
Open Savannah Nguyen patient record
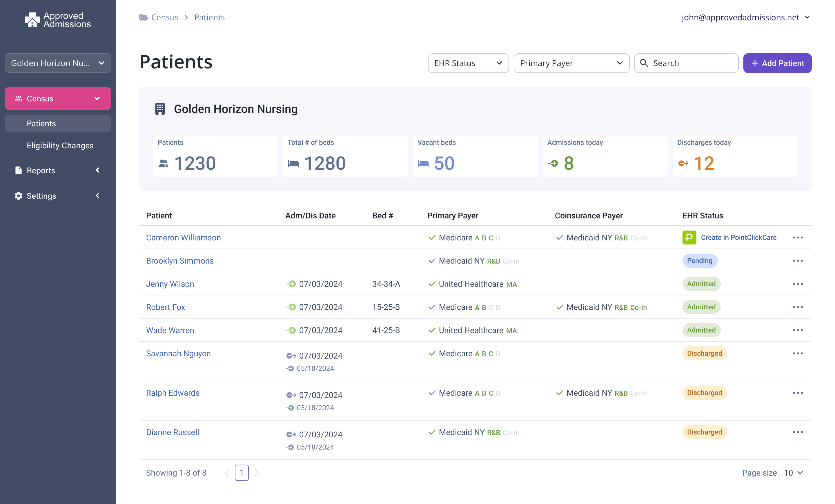click(178, 353)
